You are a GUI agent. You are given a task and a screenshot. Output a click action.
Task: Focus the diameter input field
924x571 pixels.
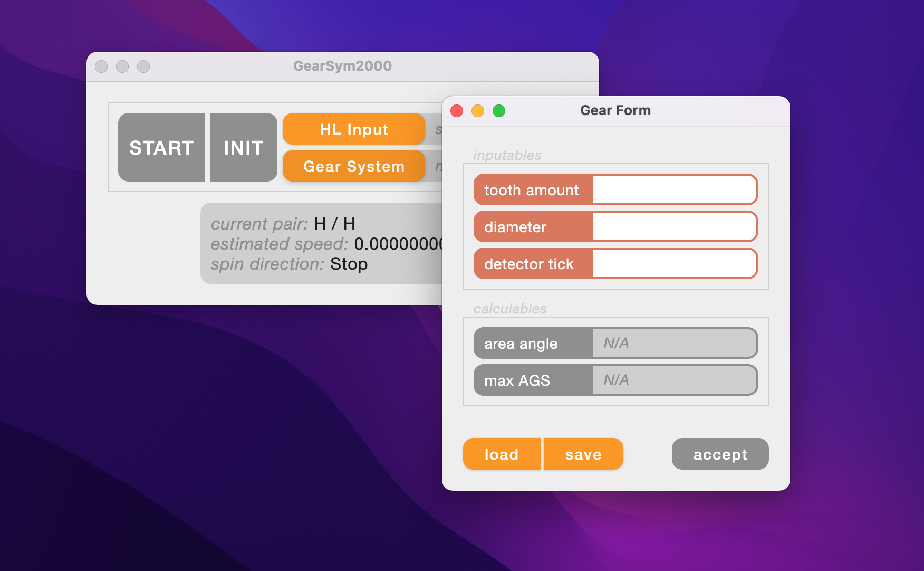tap(675, 226)
